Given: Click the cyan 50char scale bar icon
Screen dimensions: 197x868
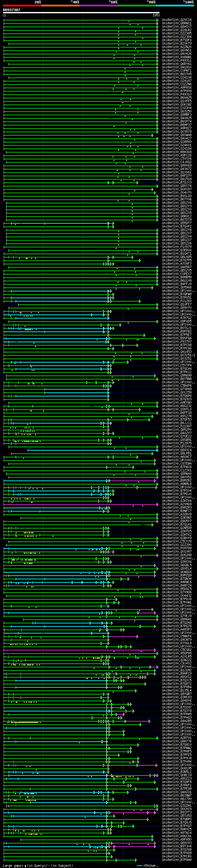Looking at the screenshot, I should pyautogui.click(x=139, y=866).
